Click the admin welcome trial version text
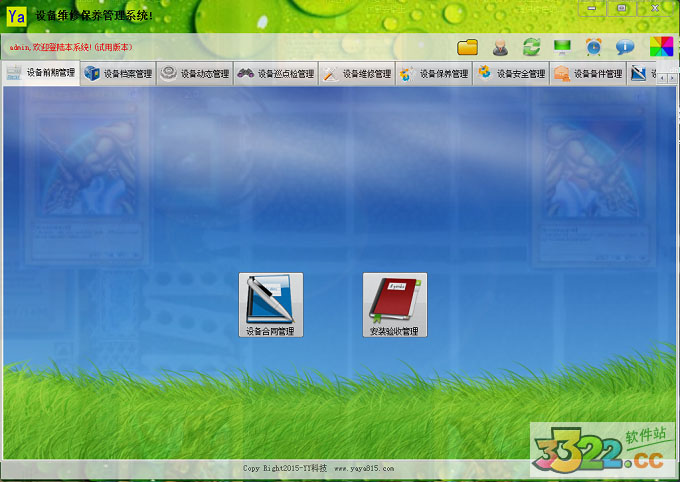Image resolution: width=680 pixels, height=482 pixels. point(71,47)
